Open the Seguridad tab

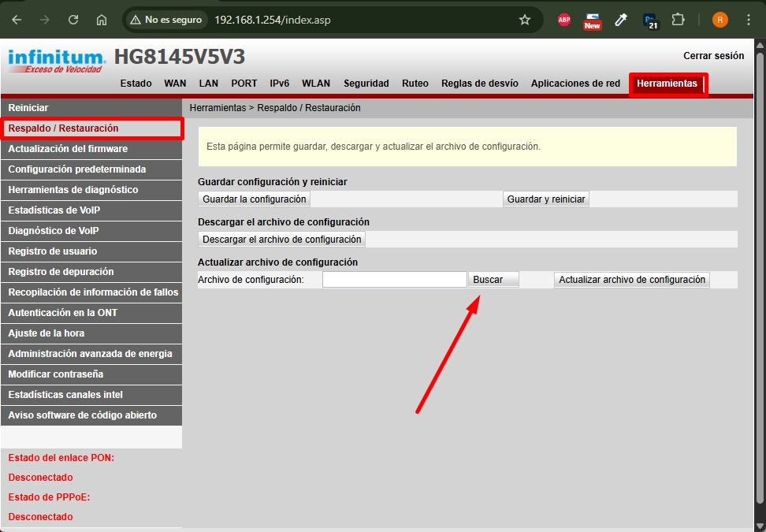(x=368, y=83)
